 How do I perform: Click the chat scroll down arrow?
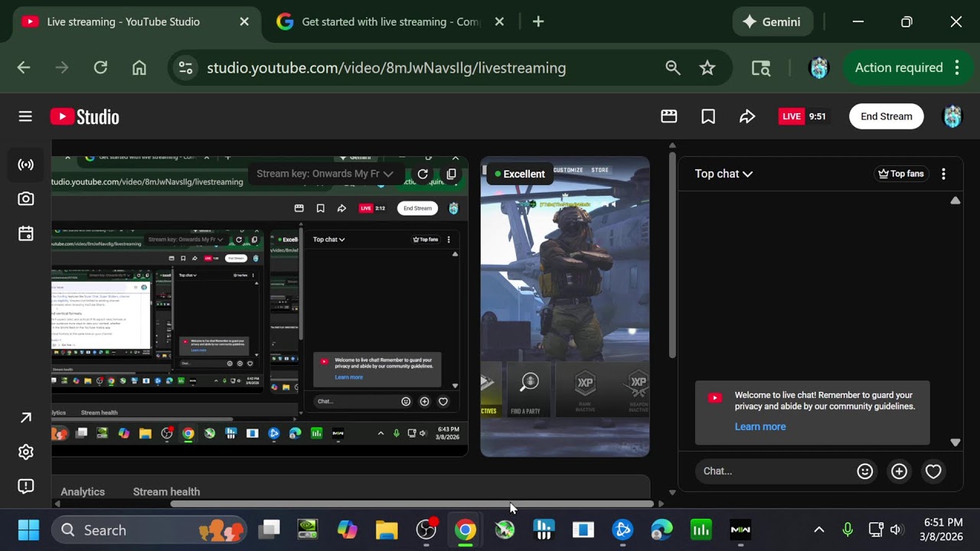(x=955, y=442)
